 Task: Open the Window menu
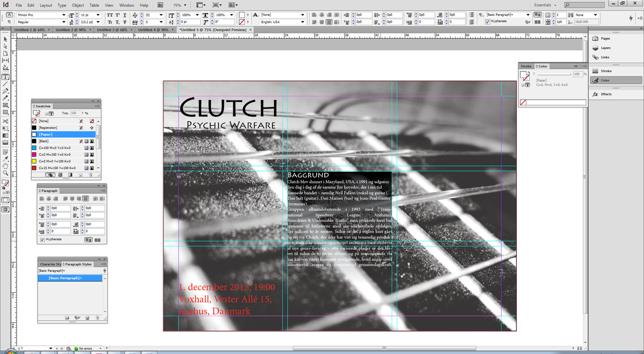pos(127,5)
